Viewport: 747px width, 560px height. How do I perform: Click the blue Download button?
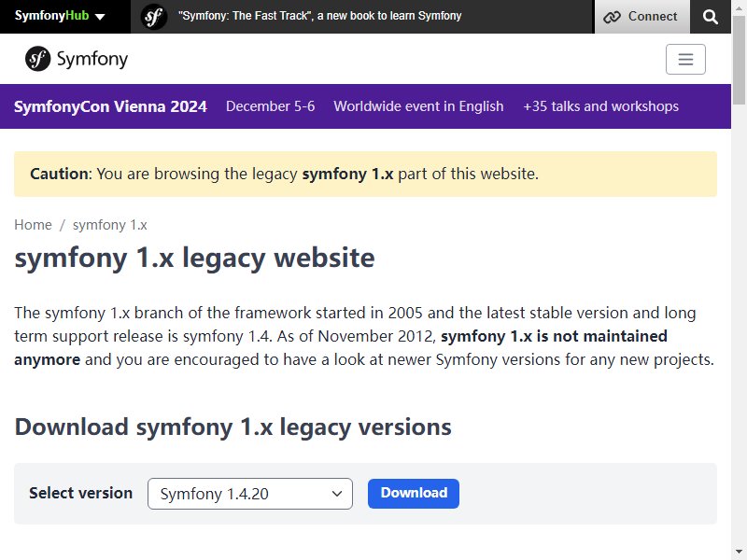(x=414, y=494)
